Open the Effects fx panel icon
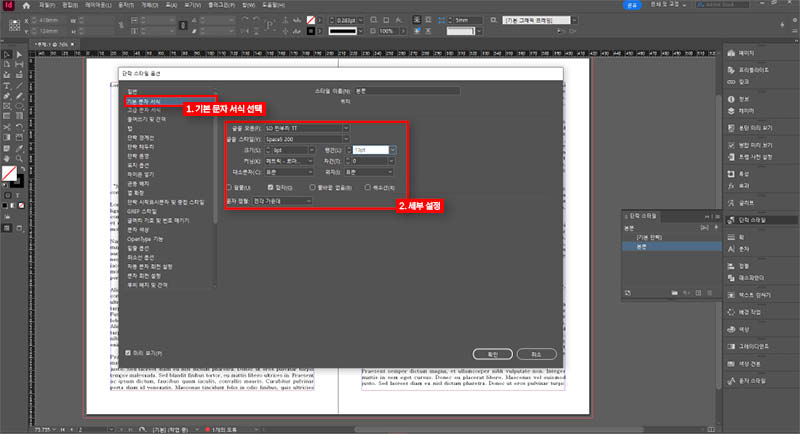 click(x=731, y=186)
